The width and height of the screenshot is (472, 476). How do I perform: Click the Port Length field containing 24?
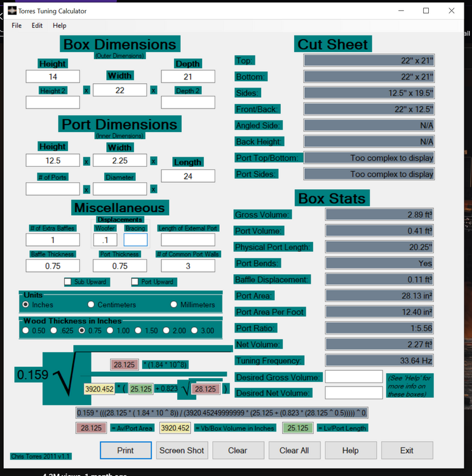tap(188, 176)
